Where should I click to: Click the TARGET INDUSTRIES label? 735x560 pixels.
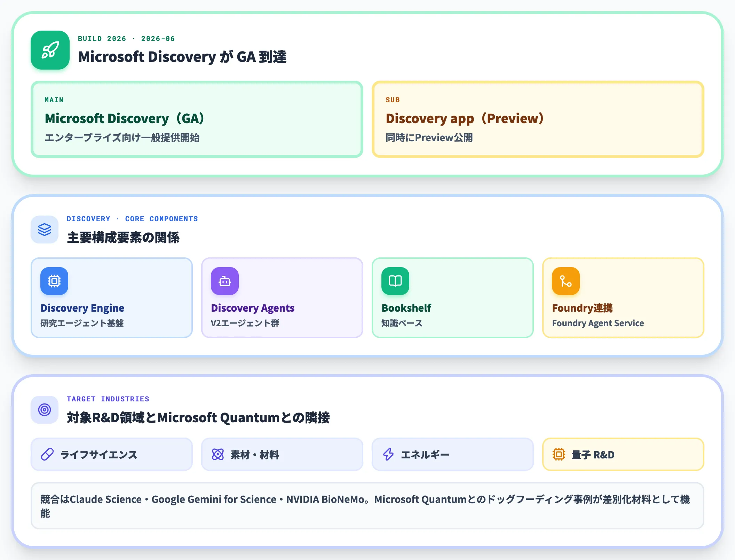(108, 399)
